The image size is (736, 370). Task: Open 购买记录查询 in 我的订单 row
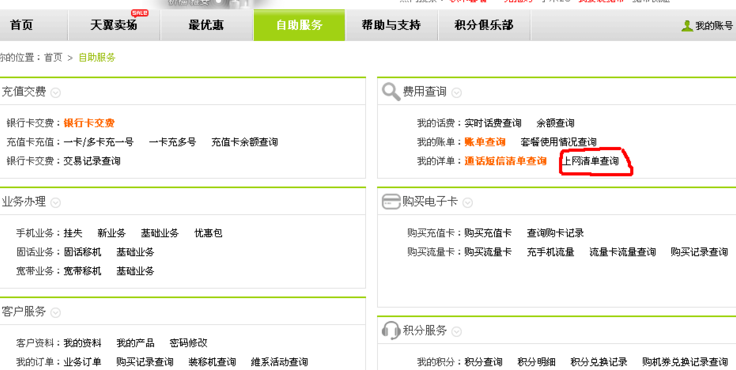(145, 362)
